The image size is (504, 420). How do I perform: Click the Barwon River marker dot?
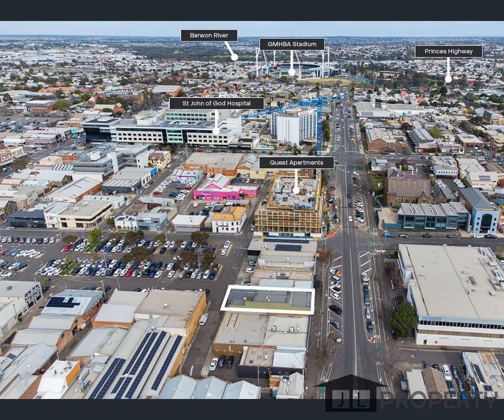(235, 57)
